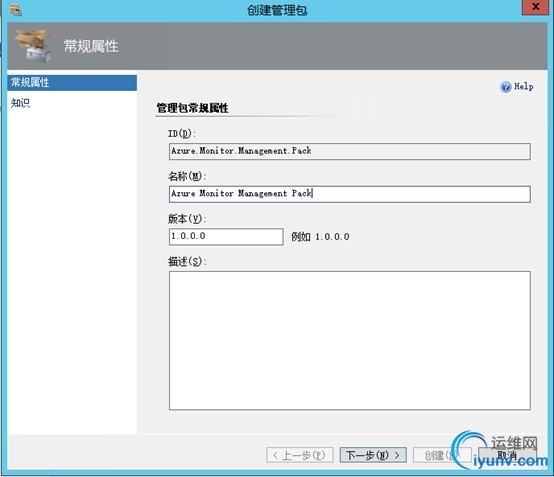Click the 创建 create button
Viewport: 554px width, 477px height.
pos(442,455)
